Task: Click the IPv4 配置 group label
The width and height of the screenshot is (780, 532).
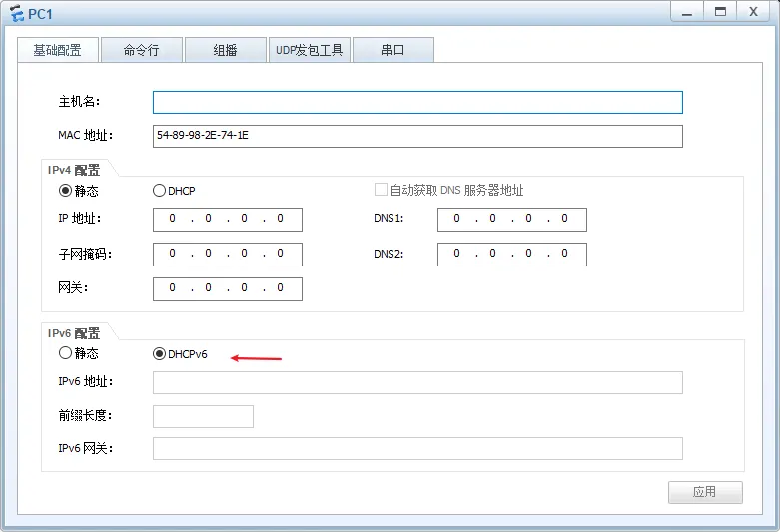Action: (74, 170)
